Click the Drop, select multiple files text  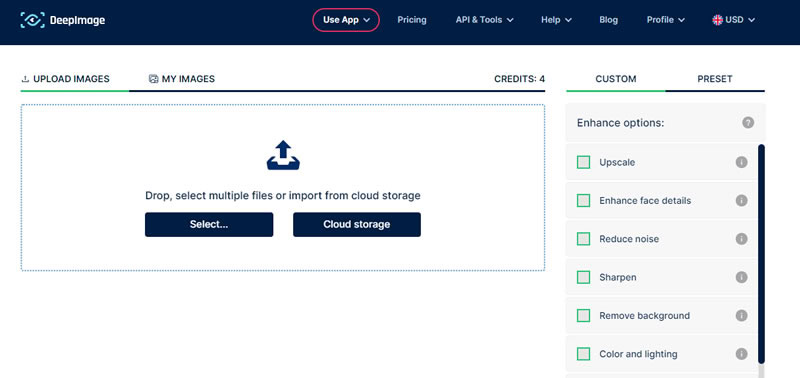point(283,195)
